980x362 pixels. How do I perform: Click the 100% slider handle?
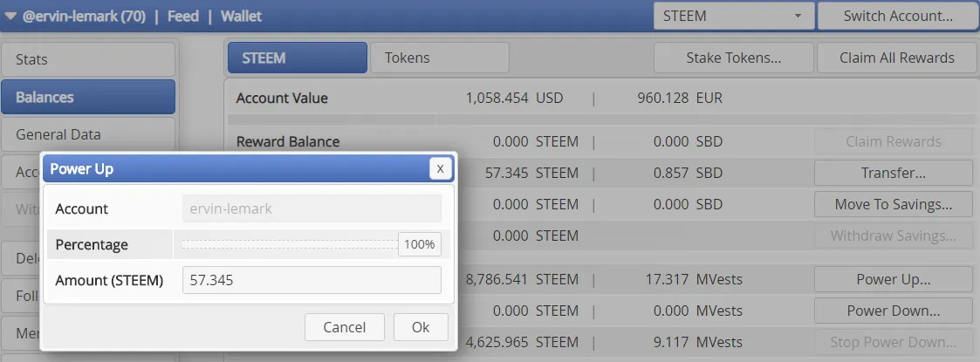[x=420, y=244]
